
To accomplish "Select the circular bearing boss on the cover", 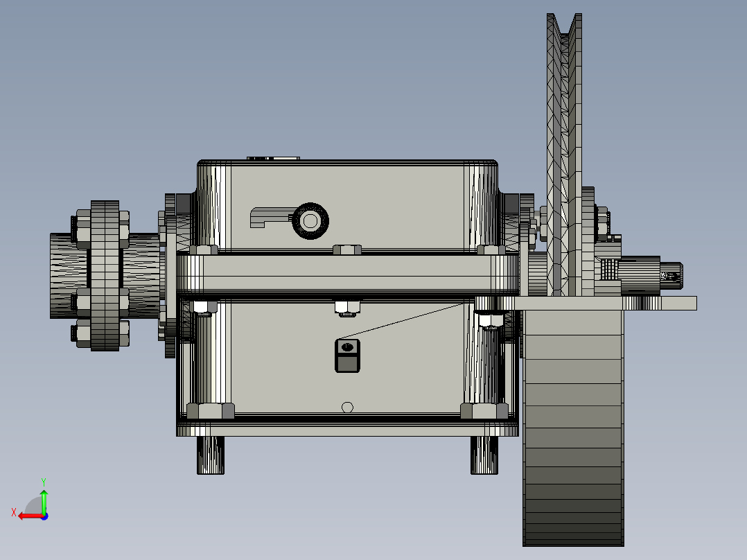I will point(310,219).
